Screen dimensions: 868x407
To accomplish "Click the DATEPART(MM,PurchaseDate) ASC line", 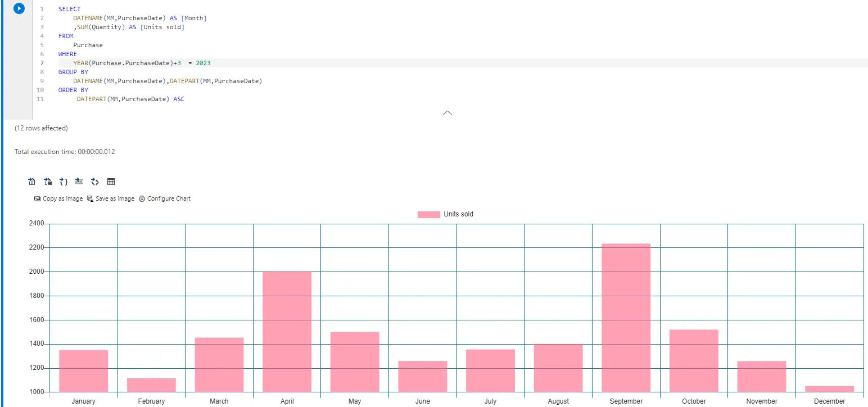I will tap(130, 99).
